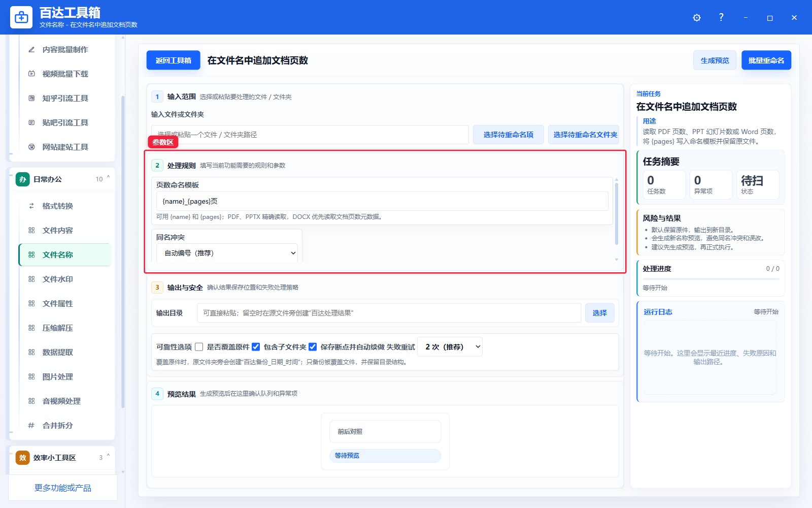Click 选择待重命名项 button

pyautogui.click(x=508, y=135)
